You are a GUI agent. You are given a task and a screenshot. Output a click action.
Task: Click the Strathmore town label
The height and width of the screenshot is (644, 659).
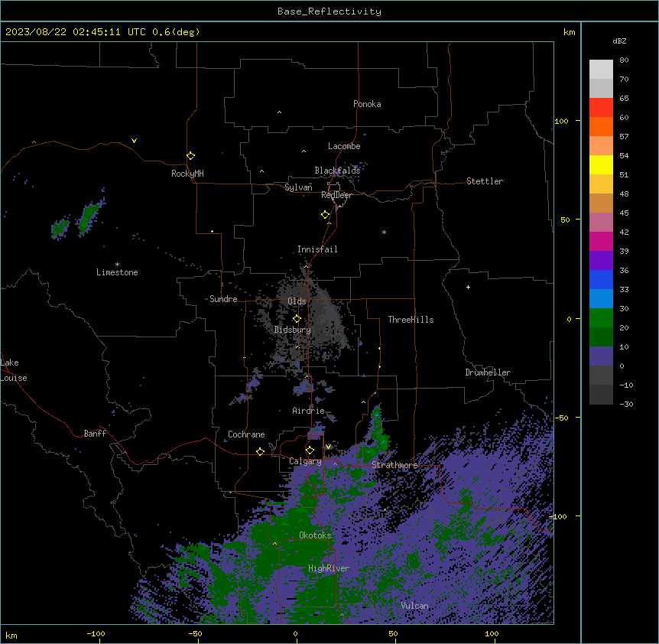point(394,465)
